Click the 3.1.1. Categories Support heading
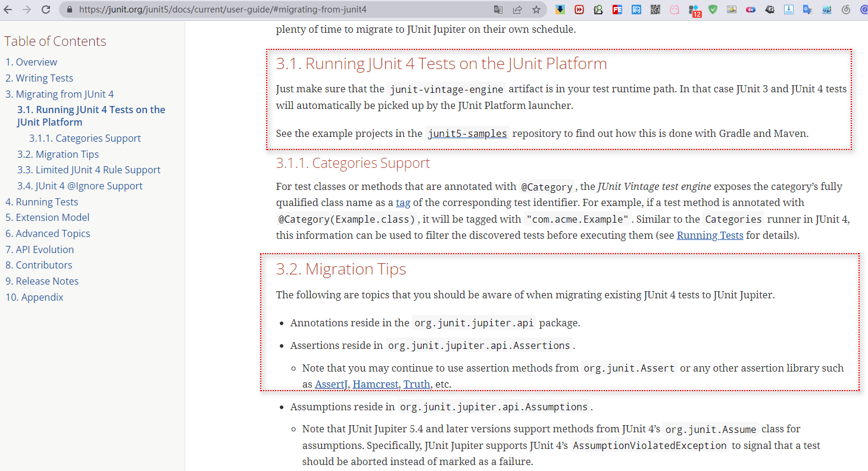 coord(352,163)
